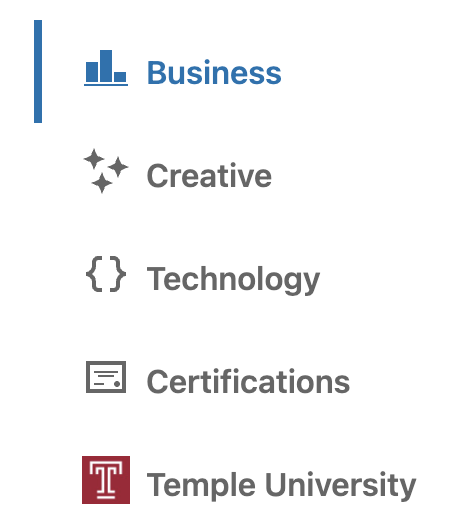
Task: Click the Technology curly braces icon
Action: click(x=106, y=274)
